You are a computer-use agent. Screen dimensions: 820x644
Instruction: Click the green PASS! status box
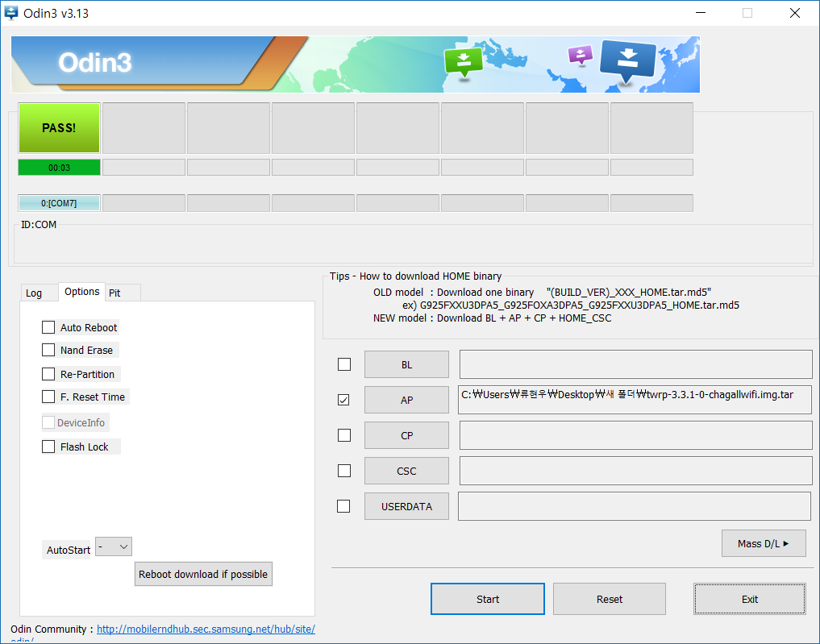click(x=59, y=128)
